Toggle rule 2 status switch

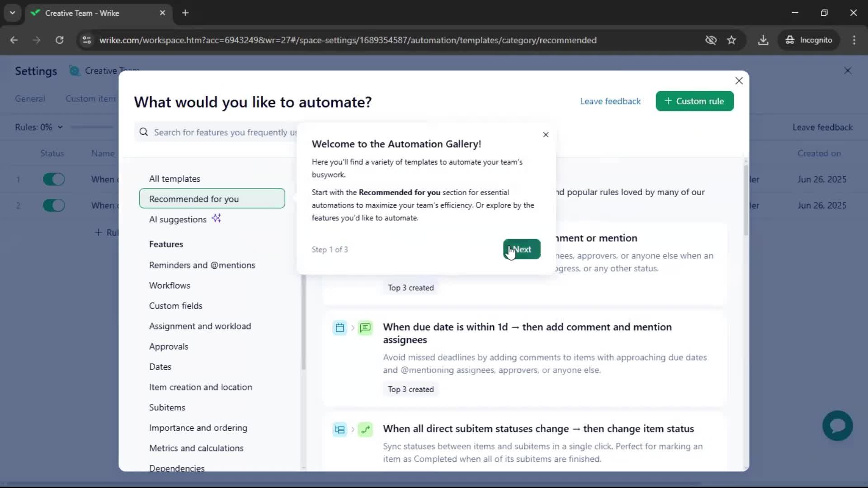54,206
